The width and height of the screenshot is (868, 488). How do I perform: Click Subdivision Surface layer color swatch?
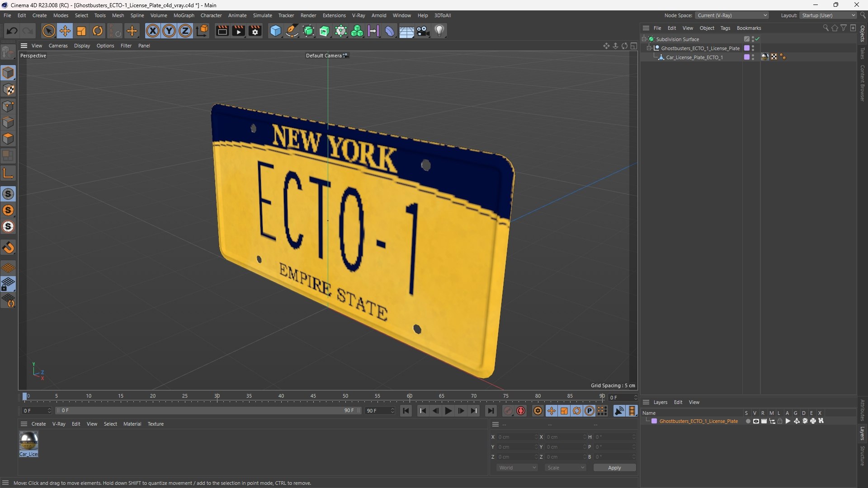[747, 39]
